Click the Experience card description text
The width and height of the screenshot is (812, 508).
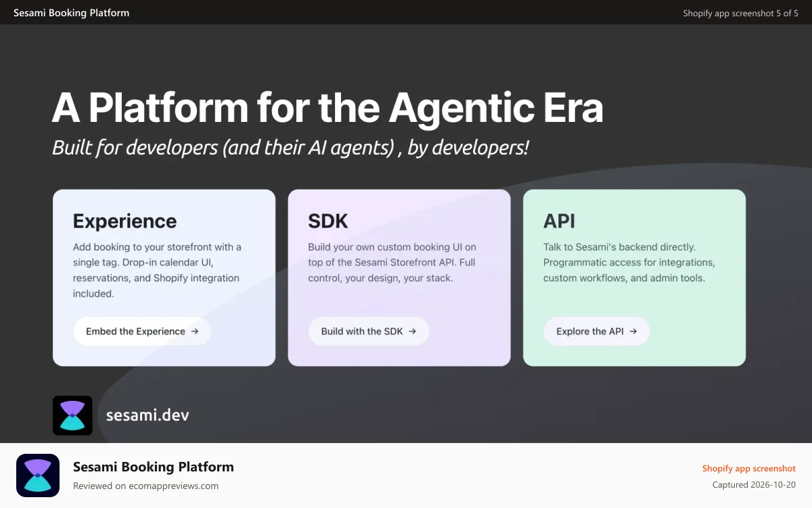click(157, 270)
